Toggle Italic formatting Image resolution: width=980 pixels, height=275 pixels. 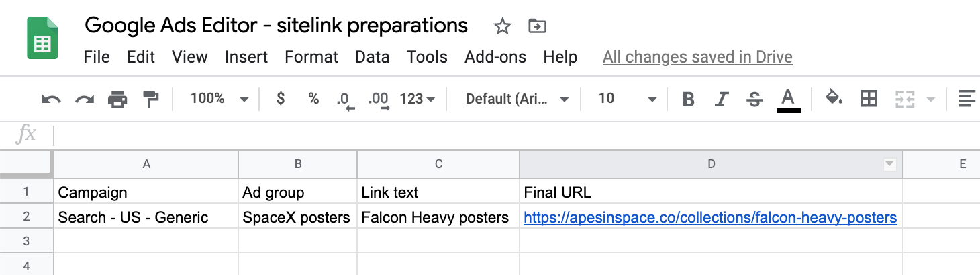(x=722, y=100)
